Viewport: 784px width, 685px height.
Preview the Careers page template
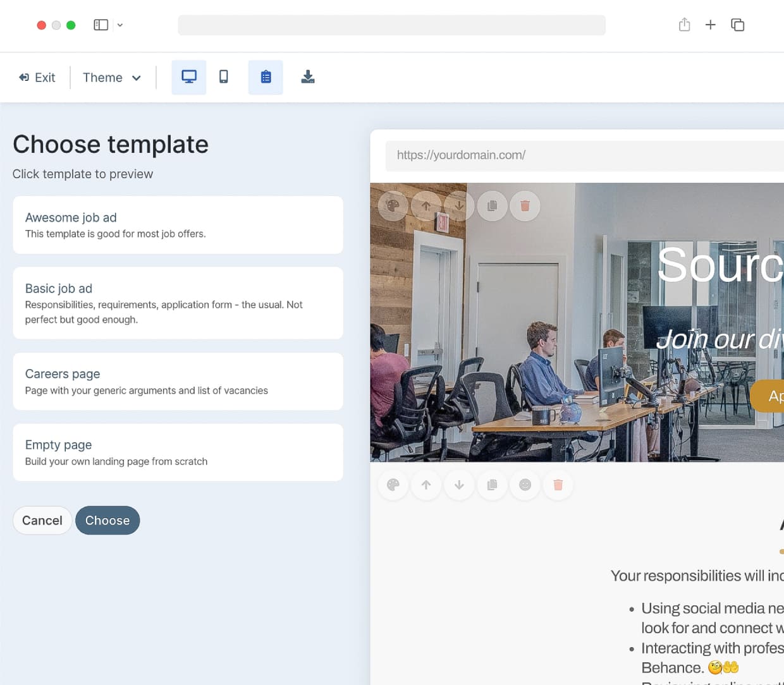[178, 381]
